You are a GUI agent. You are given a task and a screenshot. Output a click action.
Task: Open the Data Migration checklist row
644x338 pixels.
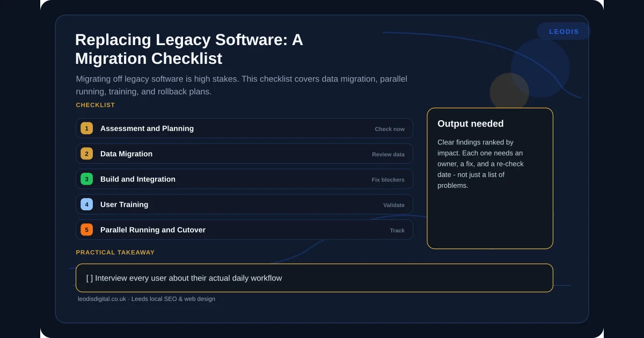[244, 153]
